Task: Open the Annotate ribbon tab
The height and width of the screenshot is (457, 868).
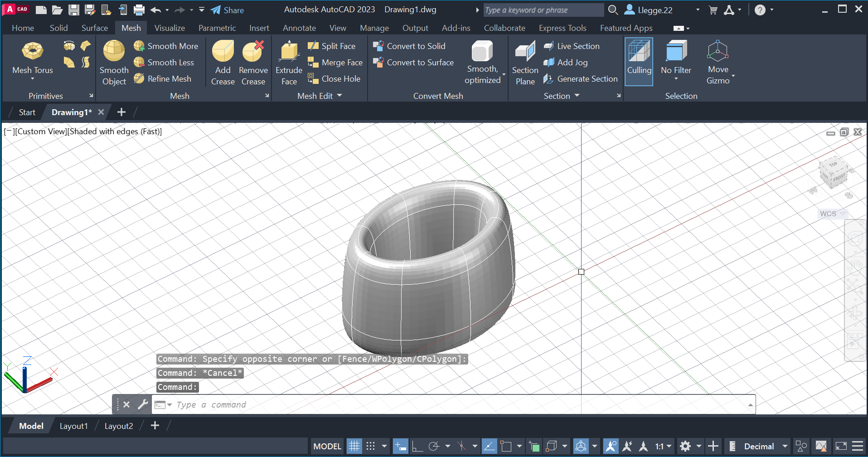Action: coord(299,28)
